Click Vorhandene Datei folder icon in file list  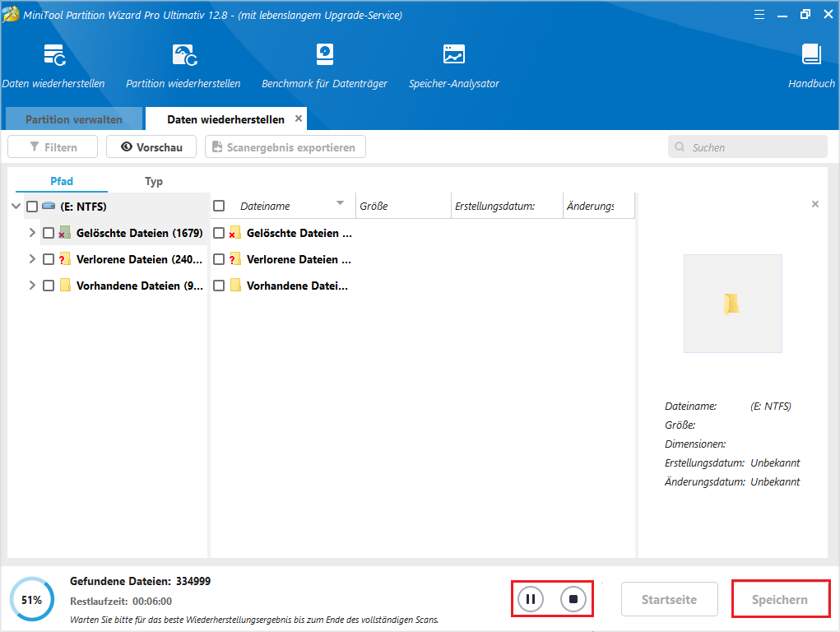tap(235, 286)
